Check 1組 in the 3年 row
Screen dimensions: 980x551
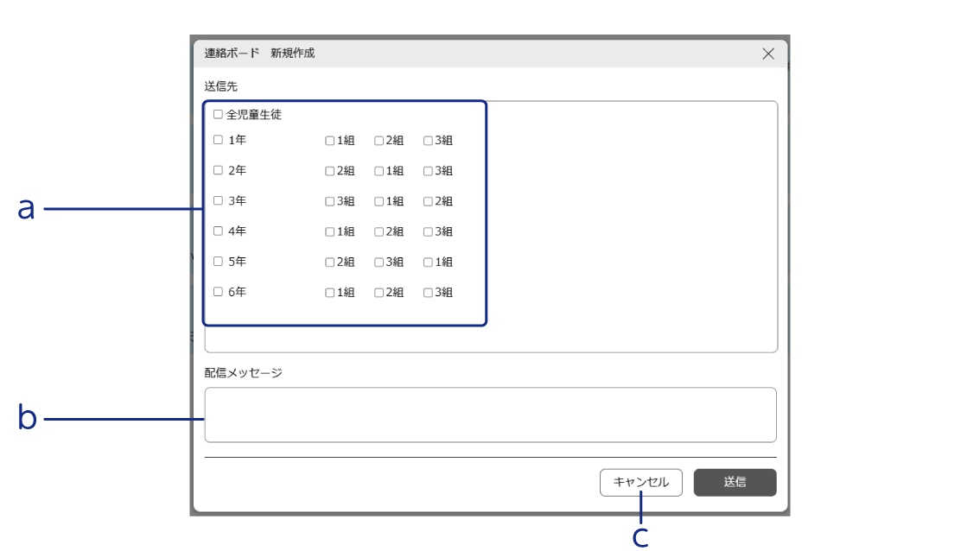pyautogui.click(x=379, y=201)
